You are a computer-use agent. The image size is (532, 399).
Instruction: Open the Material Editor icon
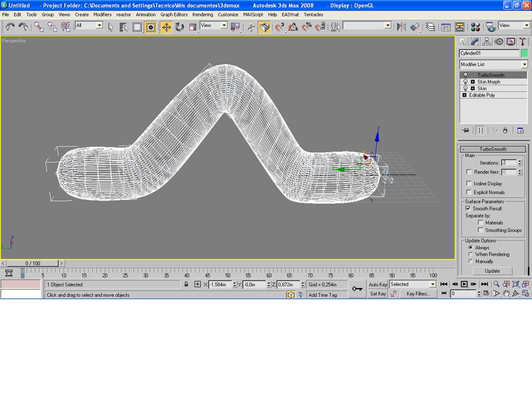[x=475, y=27]
